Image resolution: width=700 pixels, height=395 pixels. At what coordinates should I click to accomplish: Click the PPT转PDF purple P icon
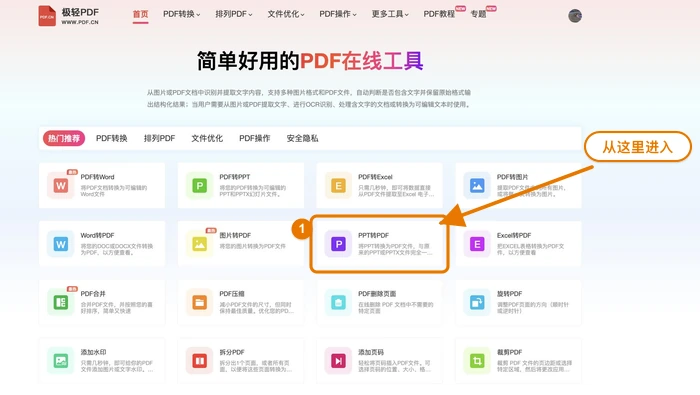(338, 244)
